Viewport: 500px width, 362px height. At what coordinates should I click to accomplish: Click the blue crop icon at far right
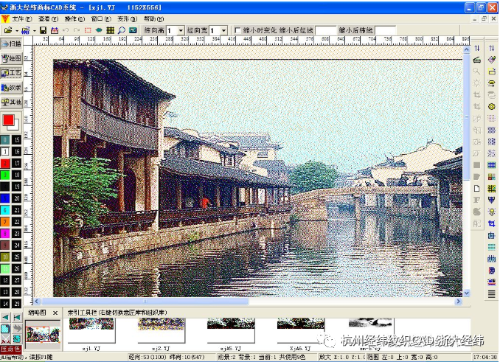pyautogui.click(x=491, y=223)
